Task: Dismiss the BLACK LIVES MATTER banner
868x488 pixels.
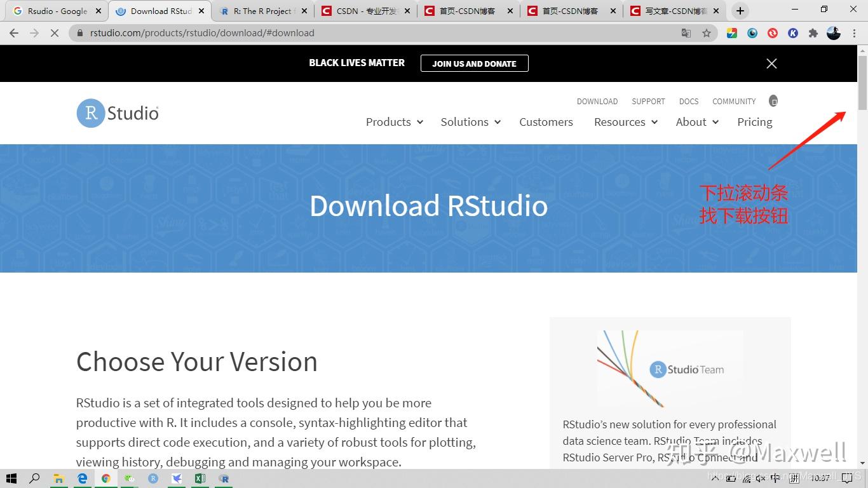Action: click(771, 63)
